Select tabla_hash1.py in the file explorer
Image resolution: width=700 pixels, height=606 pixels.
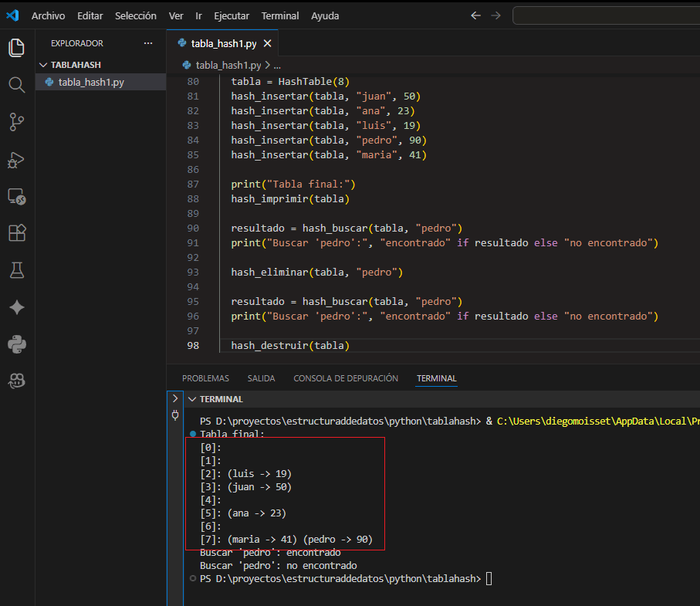(x=91, y=82)
